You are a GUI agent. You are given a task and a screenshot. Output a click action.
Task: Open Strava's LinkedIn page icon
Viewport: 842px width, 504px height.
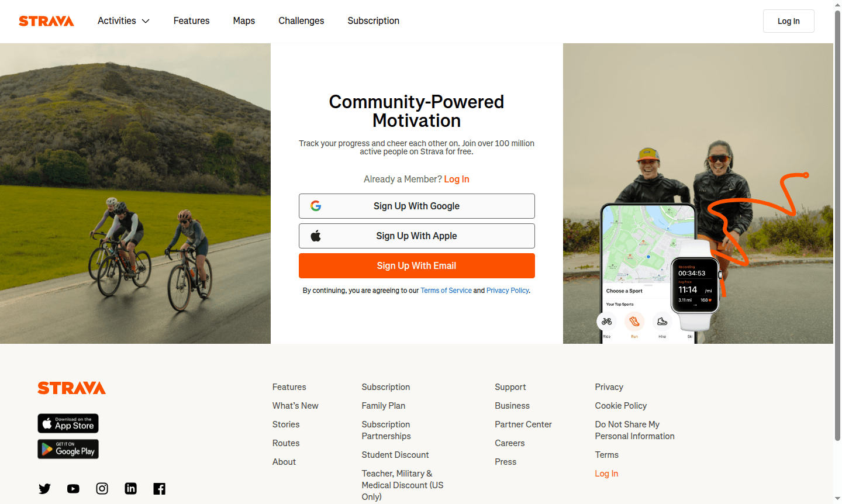(x=130, y=488)
